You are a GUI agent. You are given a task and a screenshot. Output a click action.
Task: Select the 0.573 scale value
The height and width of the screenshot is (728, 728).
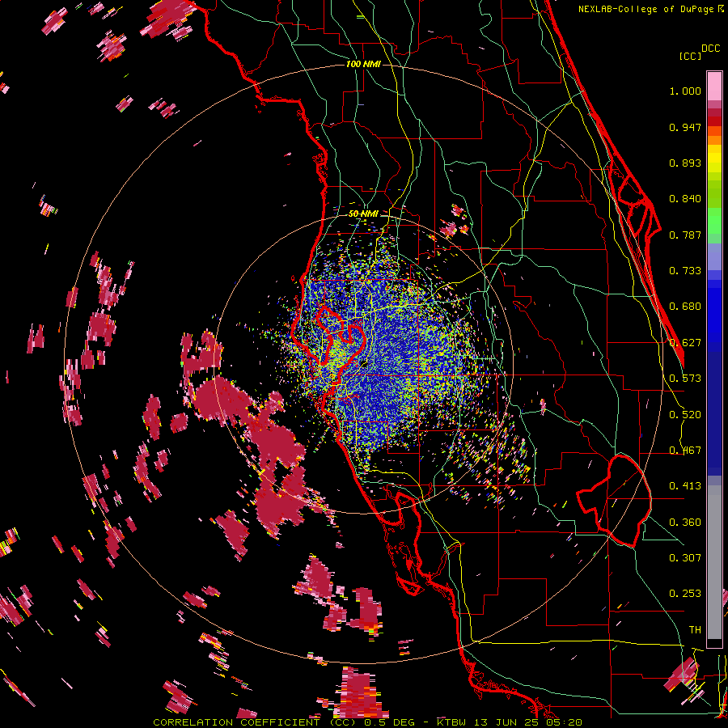click(x=685, y=379)
